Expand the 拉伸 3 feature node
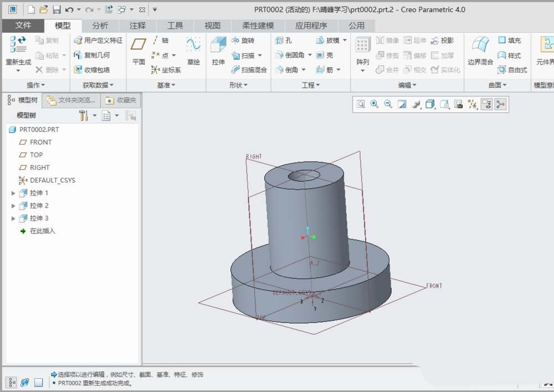Viewport: 554px width, 392px height. click(13, 219)
